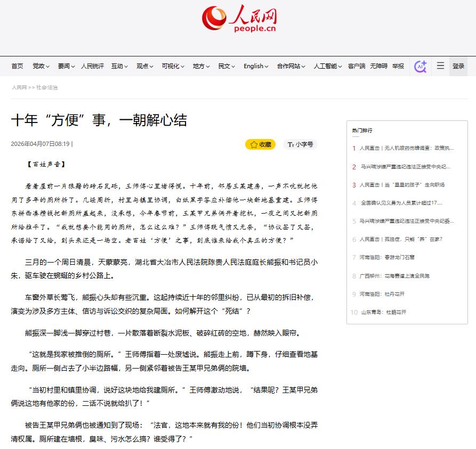This screenshot has height=449, width=476.
Task: Go to 首页 in the navigation bar
Action: click(18, 67)
